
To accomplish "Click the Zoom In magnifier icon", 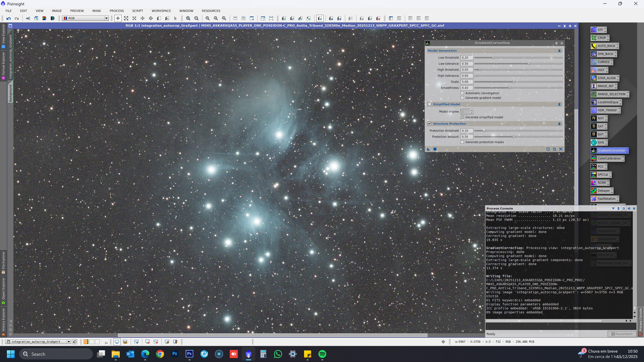I will [x=188, y=18].
